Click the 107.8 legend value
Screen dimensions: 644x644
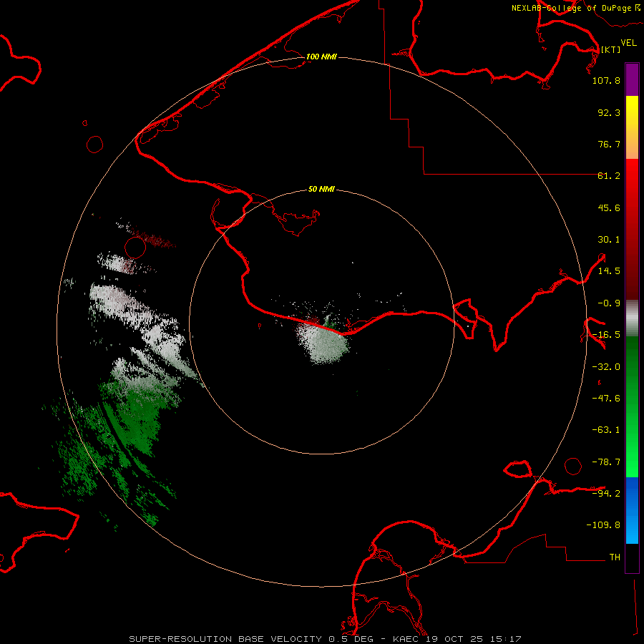coord(606,80)
